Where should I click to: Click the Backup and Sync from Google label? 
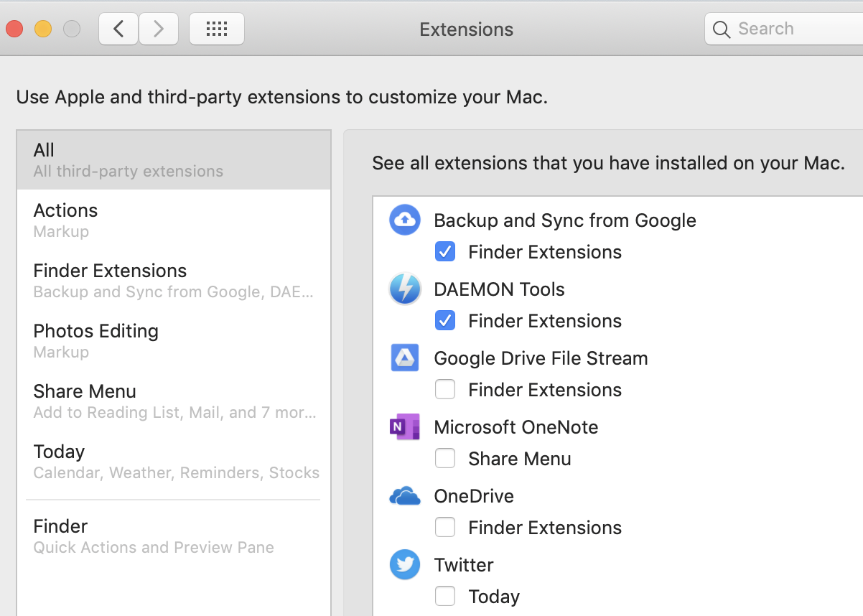565,220
